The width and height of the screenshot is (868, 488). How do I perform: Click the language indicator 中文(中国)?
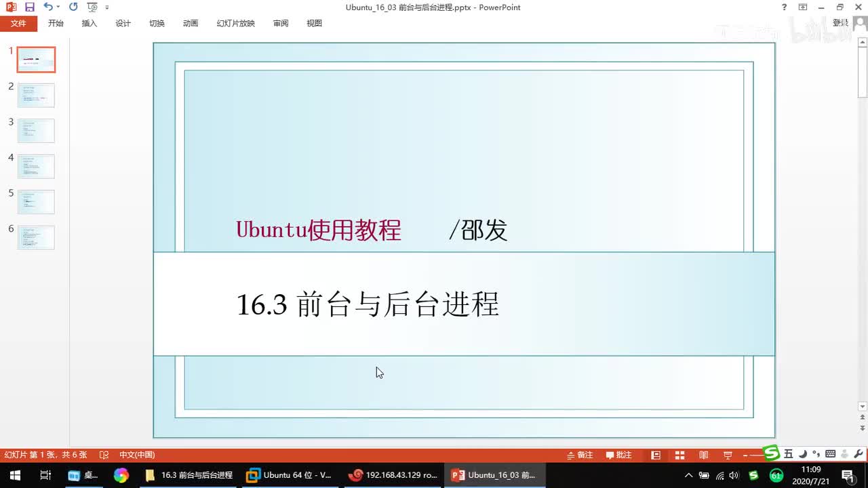(x=137, y=455)
